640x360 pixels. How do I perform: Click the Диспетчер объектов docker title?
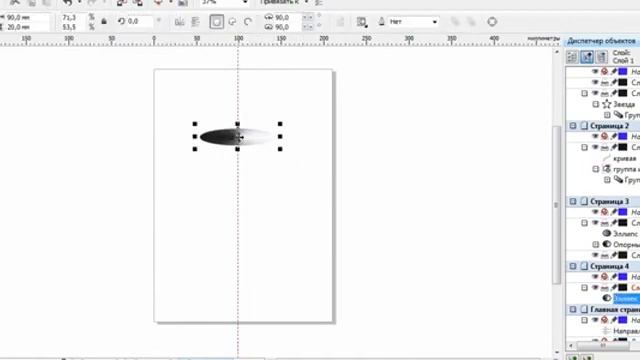(x=601, y=41)
